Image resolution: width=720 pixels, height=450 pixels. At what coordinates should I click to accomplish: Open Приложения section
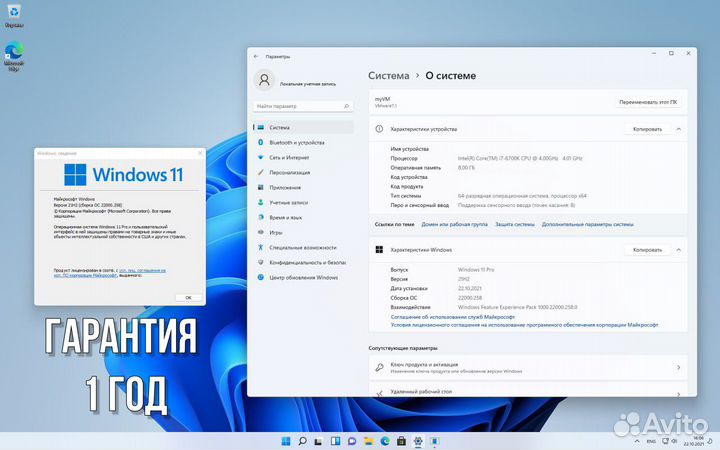point(303,187)
